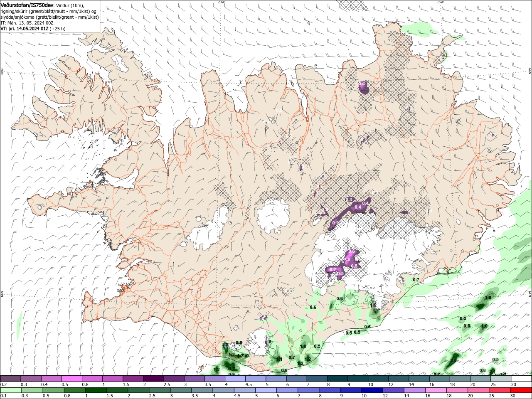Click the 'rigning/skúrir' legend description line
This screenshot has width=532, height=399.
pos(49,11)
